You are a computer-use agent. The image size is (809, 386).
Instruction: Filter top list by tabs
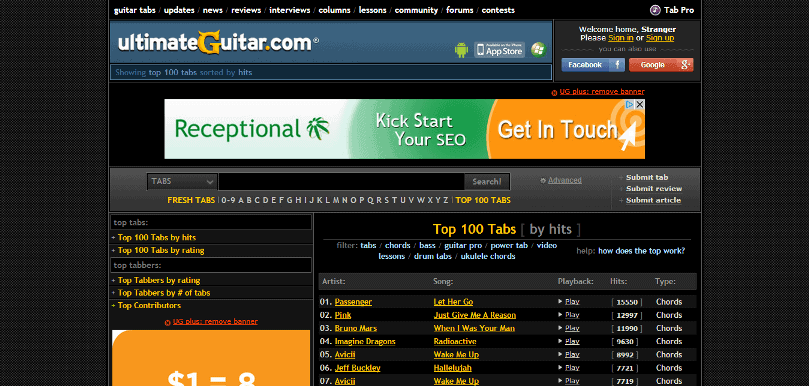[x=368, y=246]
